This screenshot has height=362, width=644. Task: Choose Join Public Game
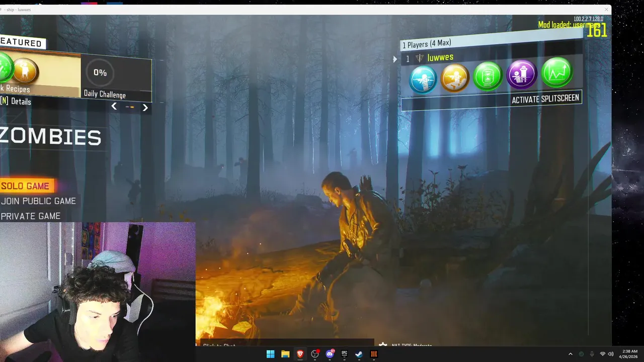[x=38, y=201]
